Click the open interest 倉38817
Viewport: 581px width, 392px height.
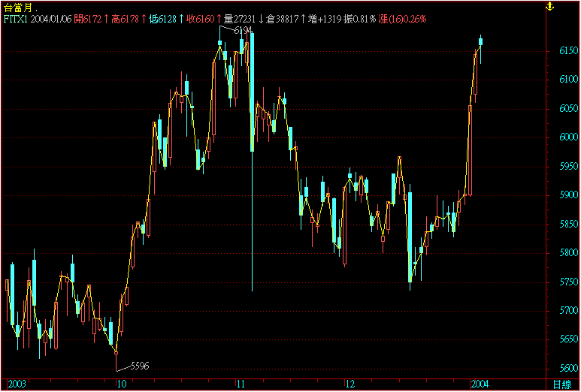click(283, 19)
